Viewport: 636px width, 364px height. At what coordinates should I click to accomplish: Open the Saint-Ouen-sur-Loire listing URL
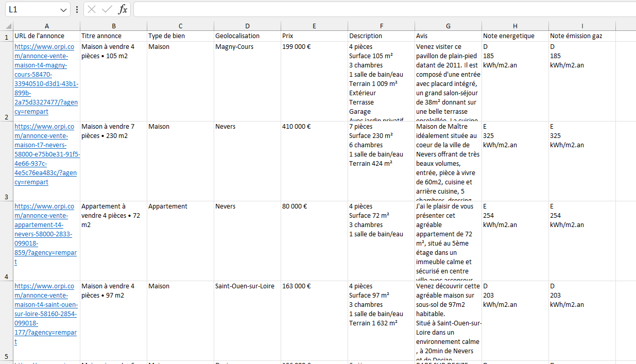[45, 314]
